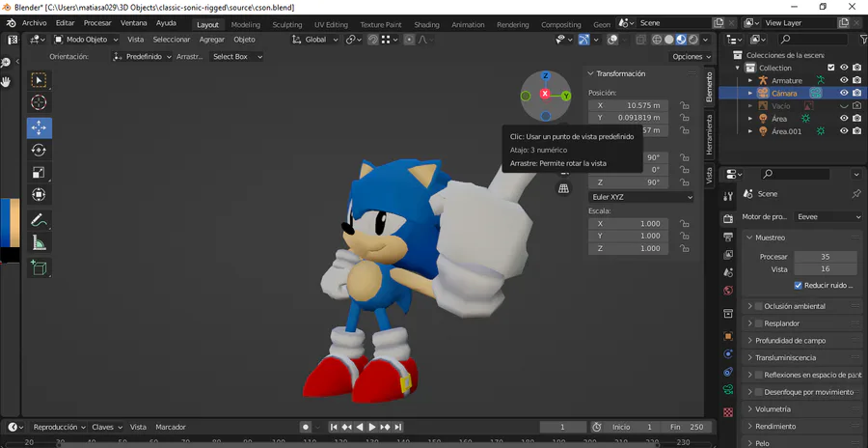
Task: Open the Object Constraints properties tab
Action: tap(728, 372)
